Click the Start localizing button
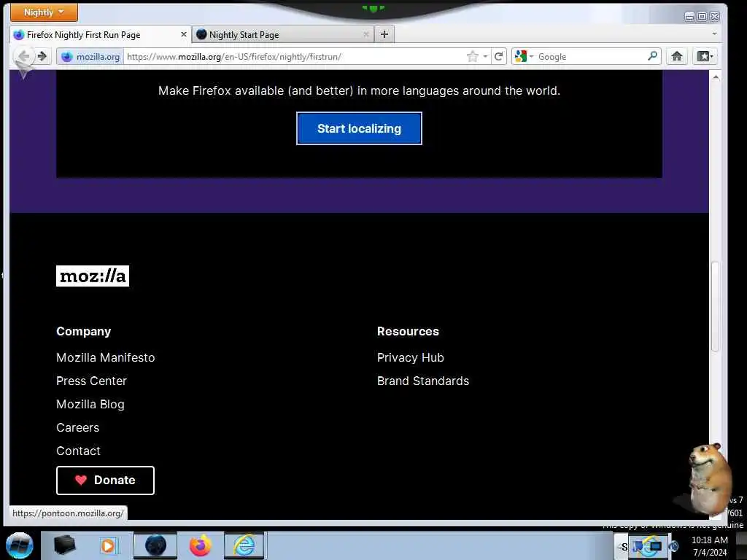747x560 pixels. click(359, 128)
